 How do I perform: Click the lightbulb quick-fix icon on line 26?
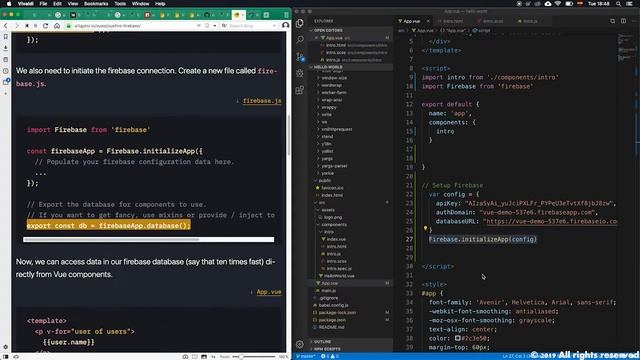(x=425, y=229)
